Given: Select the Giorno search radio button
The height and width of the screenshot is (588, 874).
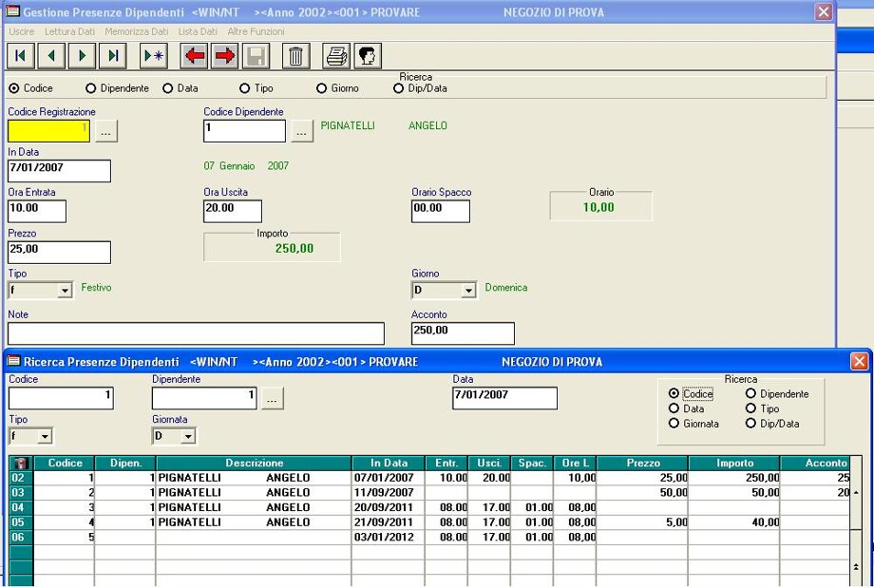Looking at the screenshot, I should click(x=323, y=88).
